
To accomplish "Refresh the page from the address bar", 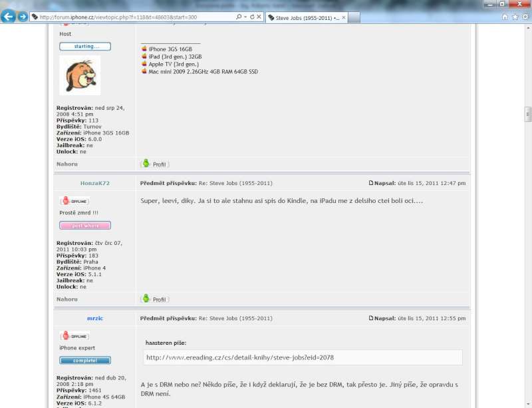I will [x=251, y=17].
